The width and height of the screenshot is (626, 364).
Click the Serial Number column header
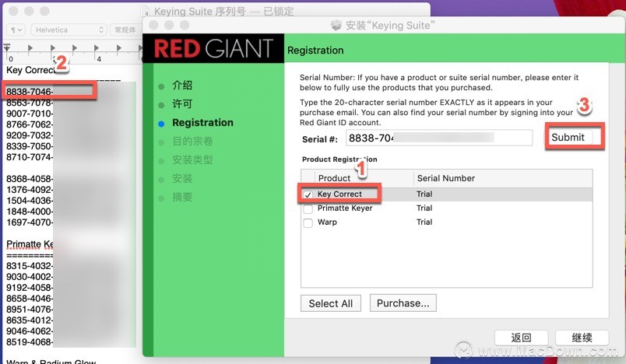coord(446,178)
